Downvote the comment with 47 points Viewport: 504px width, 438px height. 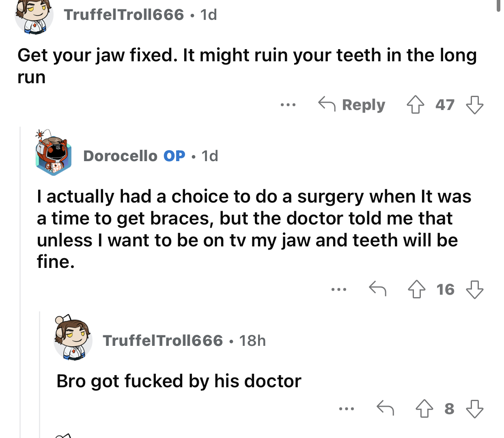click(474, 105)
